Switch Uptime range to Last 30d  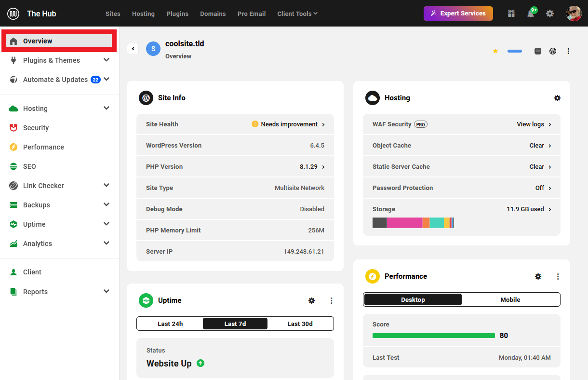pyautogui.click(x=300, y=324)
